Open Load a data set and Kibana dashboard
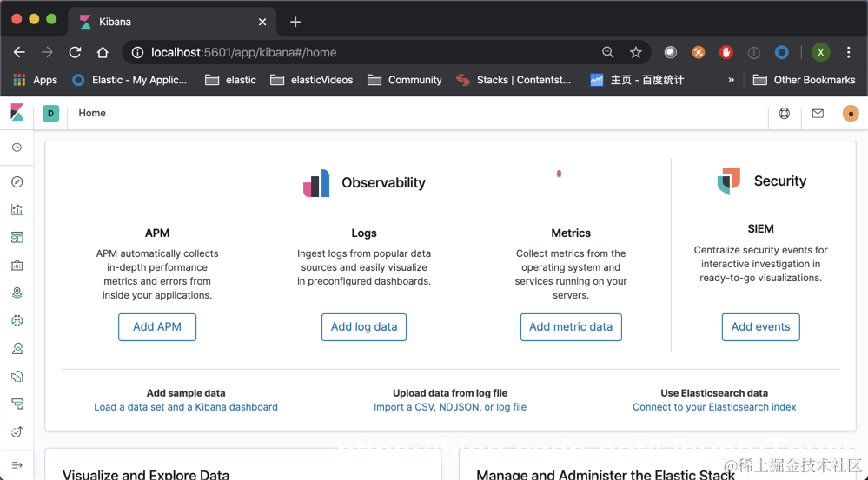868x480 pixels. coord(186,407)
